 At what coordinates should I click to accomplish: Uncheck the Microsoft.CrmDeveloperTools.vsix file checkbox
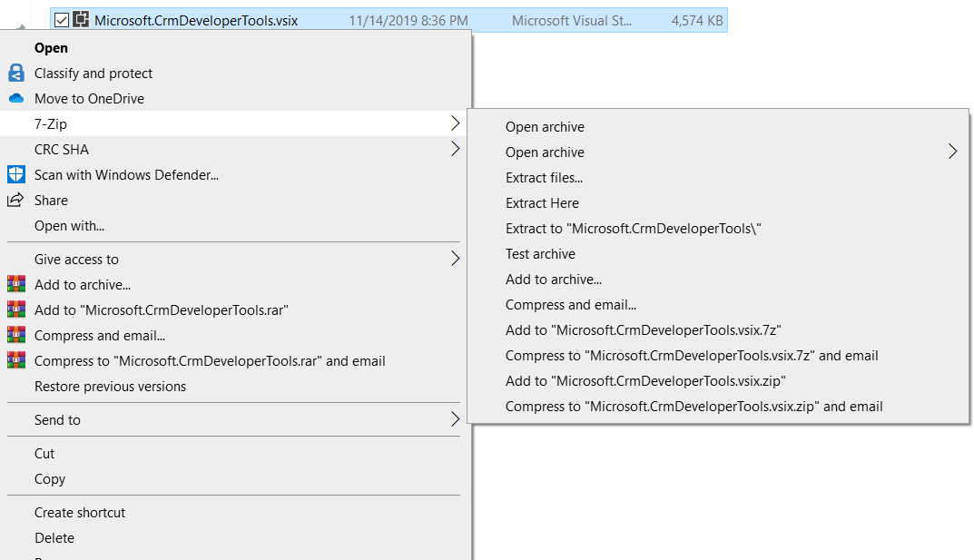pos(61,19)
